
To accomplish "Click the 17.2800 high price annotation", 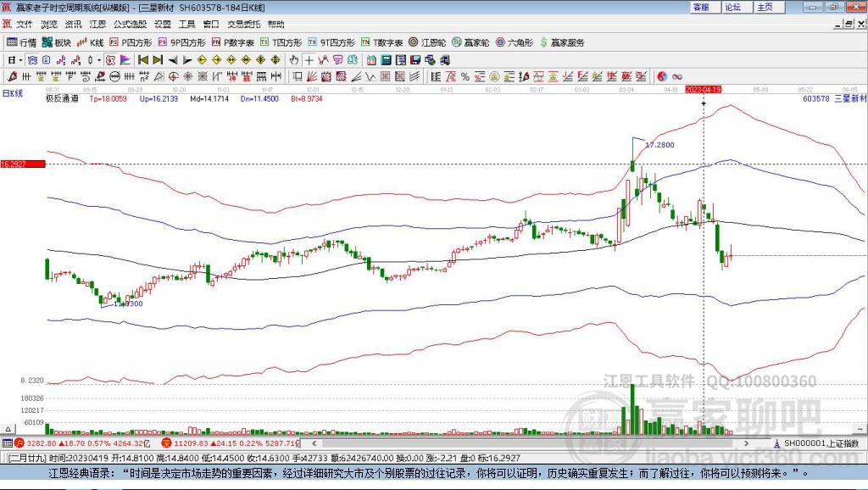I will coord(659,144).
